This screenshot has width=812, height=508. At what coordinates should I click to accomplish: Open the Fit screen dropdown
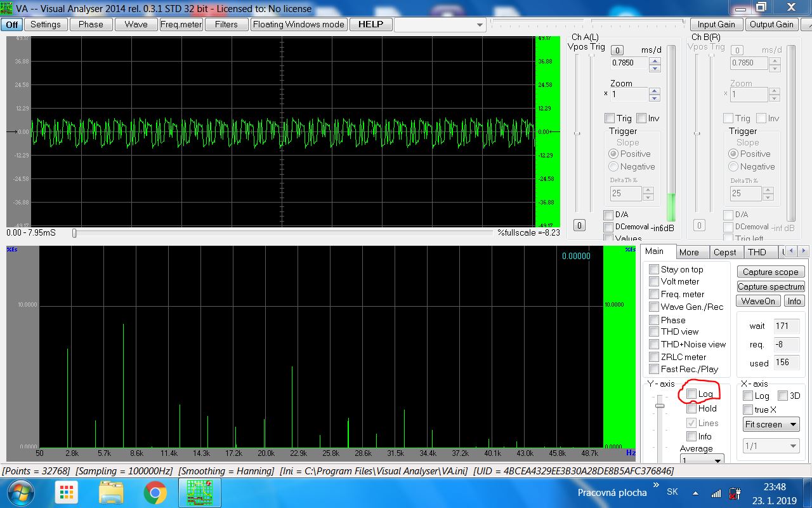coord(771,425)
